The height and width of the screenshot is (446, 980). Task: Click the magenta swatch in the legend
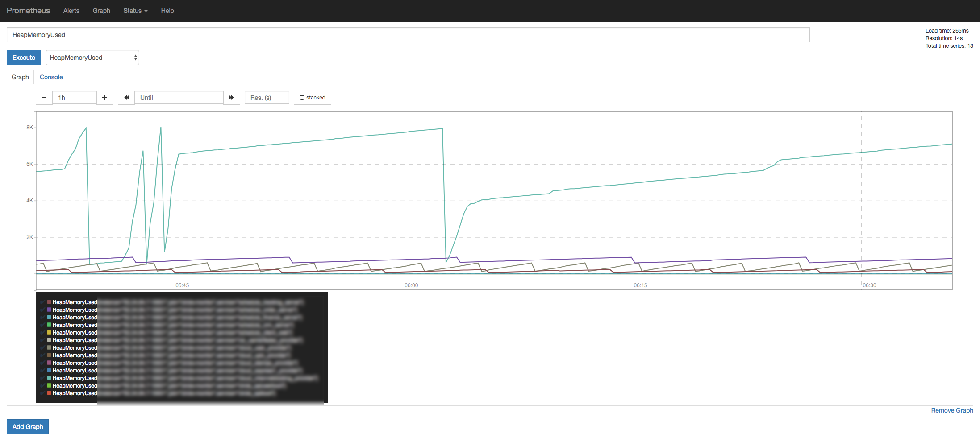(49, 363)
